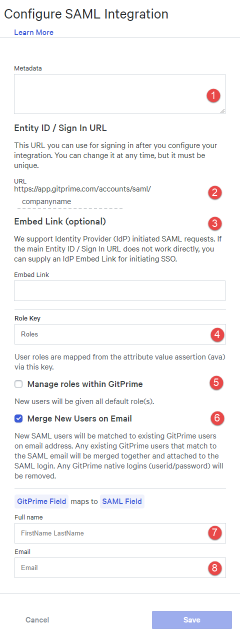Image resolution: width=240 pixels, height=644 pixels.
Task: Click the Cancel button
Action: click(37, 620)
